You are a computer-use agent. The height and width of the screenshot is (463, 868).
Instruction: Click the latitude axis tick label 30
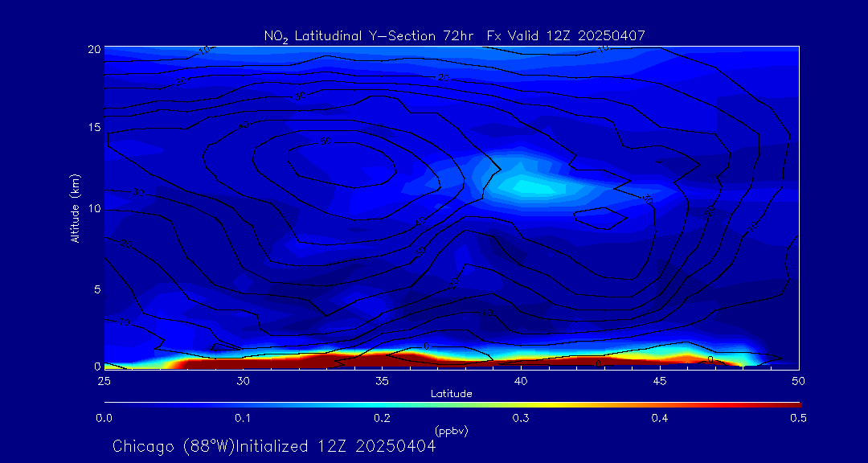[x=243, y=380]
